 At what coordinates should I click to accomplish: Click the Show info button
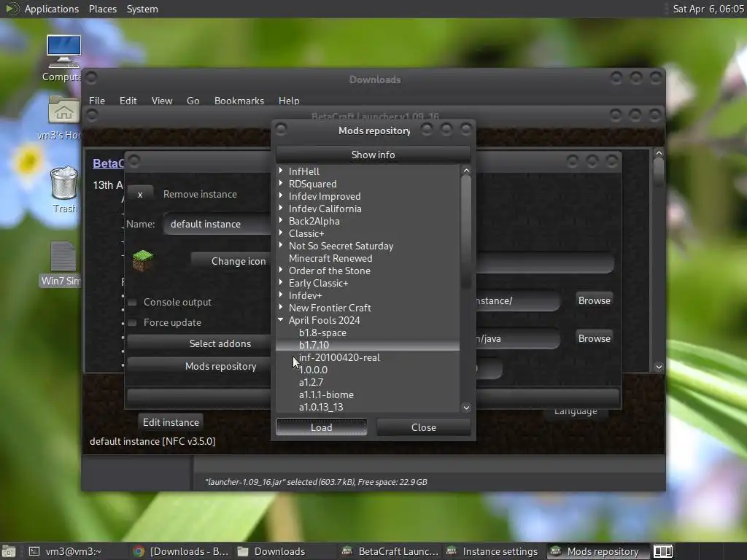[x=373, y=155]
